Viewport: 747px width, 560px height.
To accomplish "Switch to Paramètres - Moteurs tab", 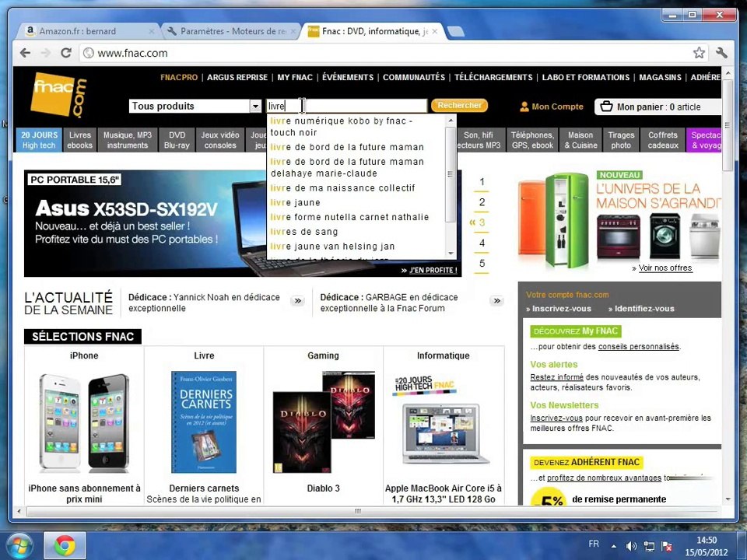I will (231, 31).
